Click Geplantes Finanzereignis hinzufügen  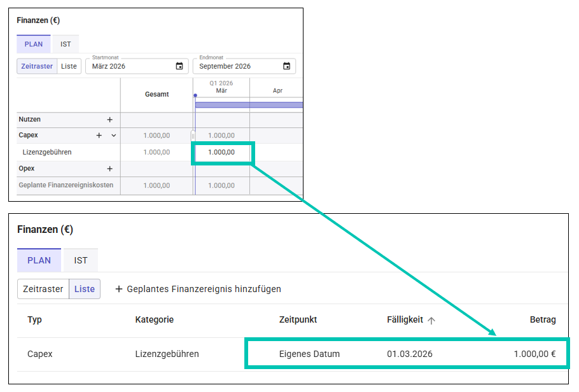click(204, 289)
